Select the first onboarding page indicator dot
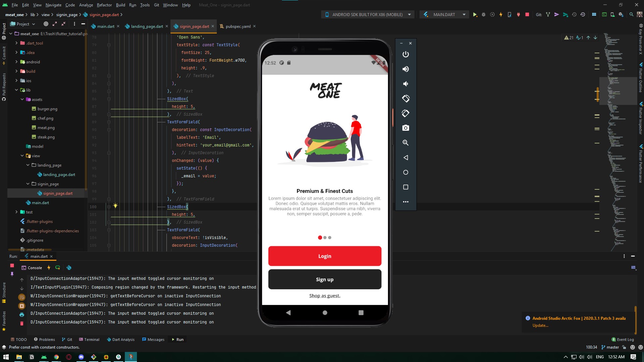644x362 pixels. (x=320, y=237)
